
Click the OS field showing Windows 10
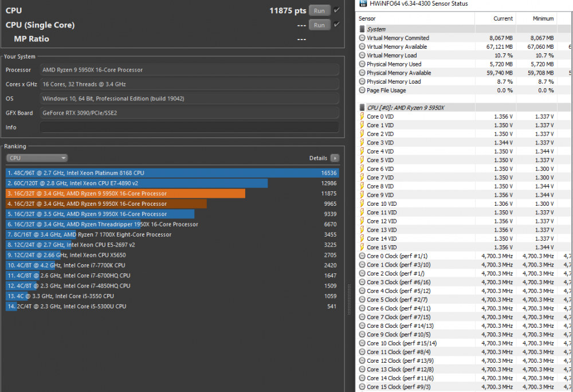(190, 98)
